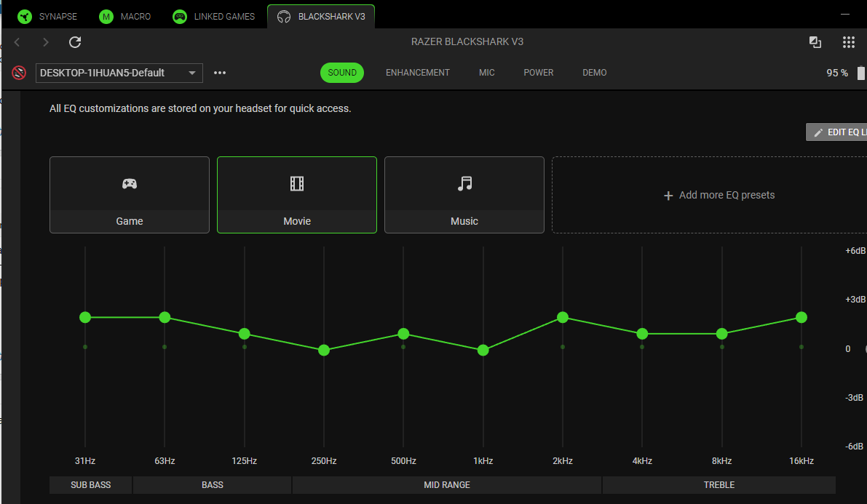Screen dimensions: 867x504
Task: Go forward with the right arrow
Action: click(46, 42)
